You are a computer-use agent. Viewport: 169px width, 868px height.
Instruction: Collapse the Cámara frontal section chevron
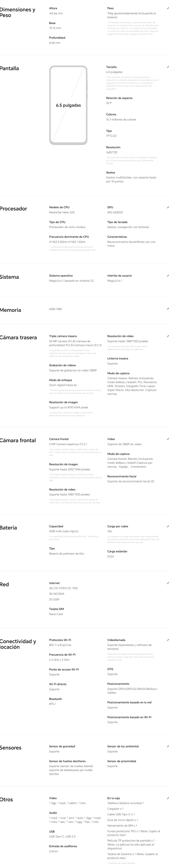tap(167, 439)
